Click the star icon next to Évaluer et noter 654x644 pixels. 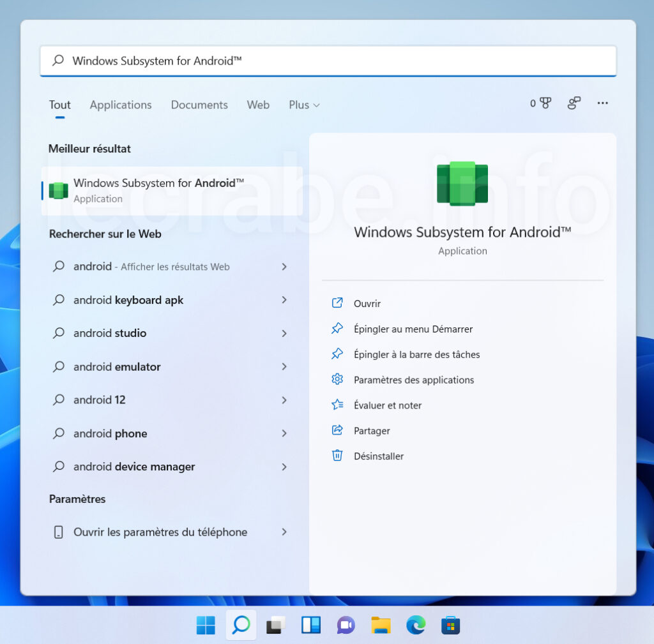pos(337,405)
